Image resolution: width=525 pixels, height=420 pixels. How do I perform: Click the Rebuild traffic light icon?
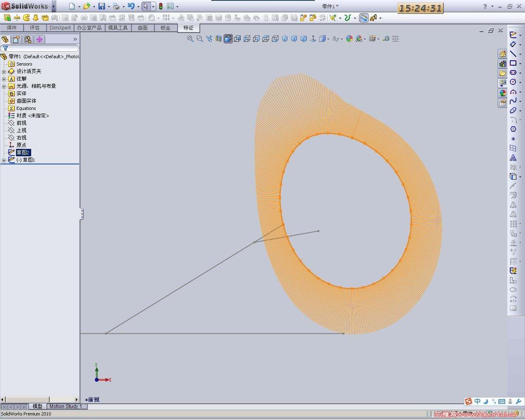[x=161, y=6]
